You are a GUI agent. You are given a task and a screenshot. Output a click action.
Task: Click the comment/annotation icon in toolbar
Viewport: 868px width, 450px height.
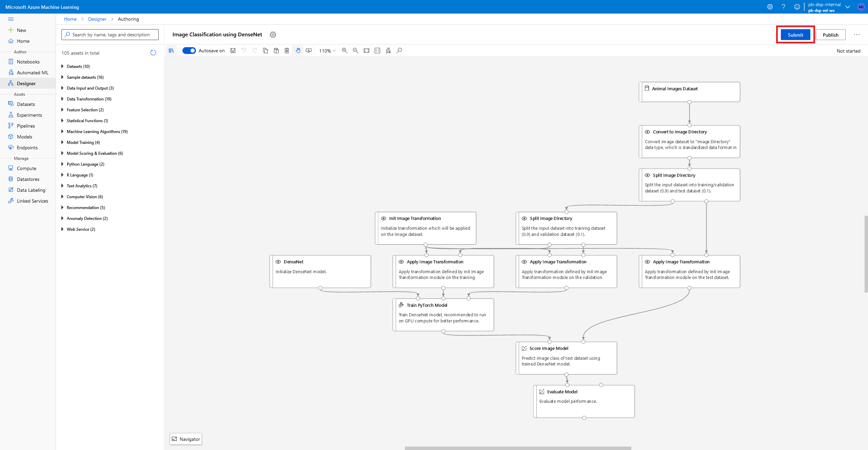(309, 51)
